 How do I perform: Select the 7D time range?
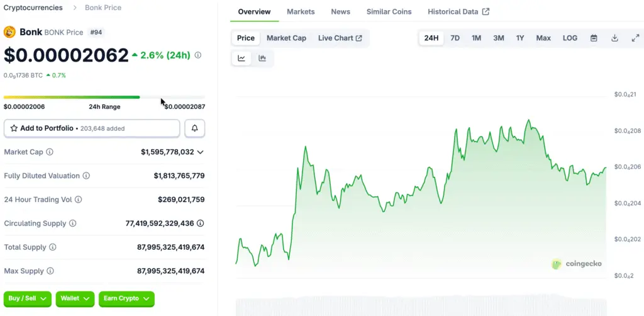(455, 38)
